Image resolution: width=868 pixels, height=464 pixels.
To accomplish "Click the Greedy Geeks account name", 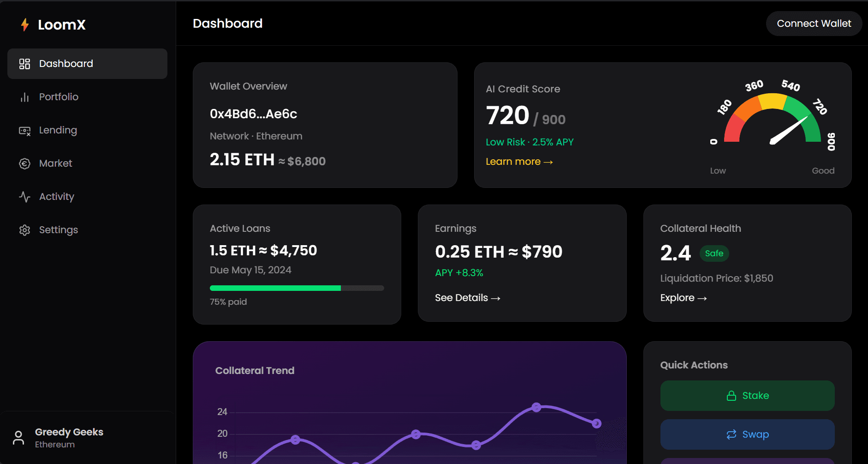I will tap(69, 432).
